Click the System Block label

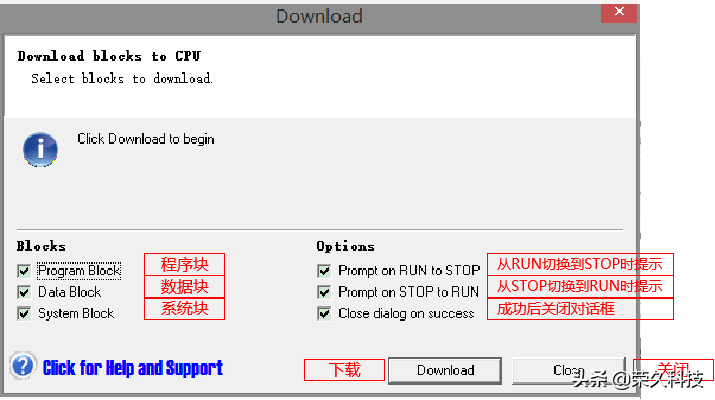tap(76, 314)
